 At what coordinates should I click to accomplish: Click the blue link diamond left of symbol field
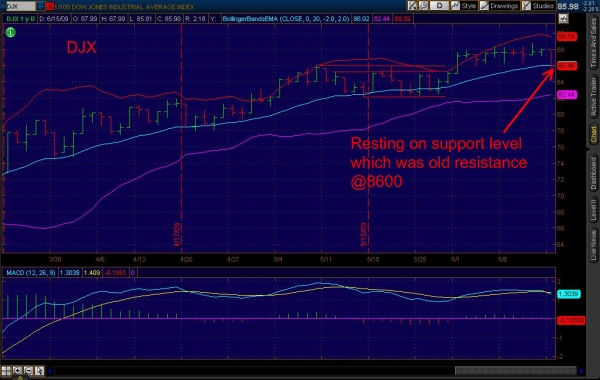point(3,7)
